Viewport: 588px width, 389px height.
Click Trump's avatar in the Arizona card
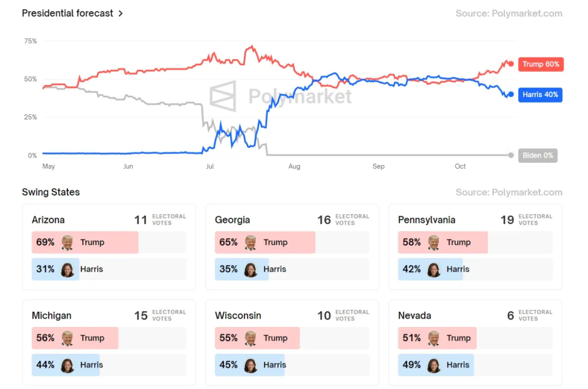point(68,242)
